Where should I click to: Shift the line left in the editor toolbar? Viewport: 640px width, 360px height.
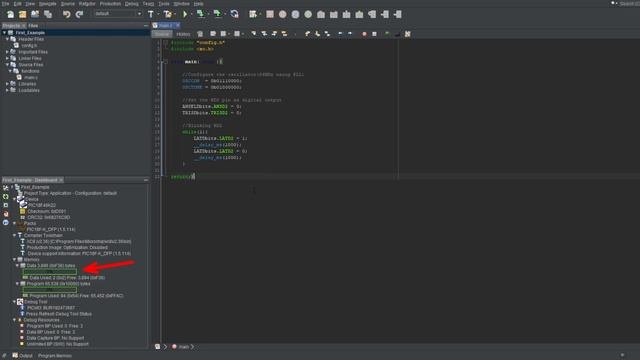click(340, 34)
